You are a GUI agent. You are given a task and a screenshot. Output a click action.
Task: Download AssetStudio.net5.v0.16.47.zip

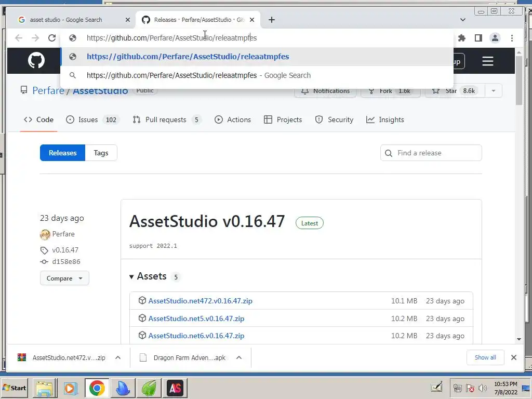[196, 318]
